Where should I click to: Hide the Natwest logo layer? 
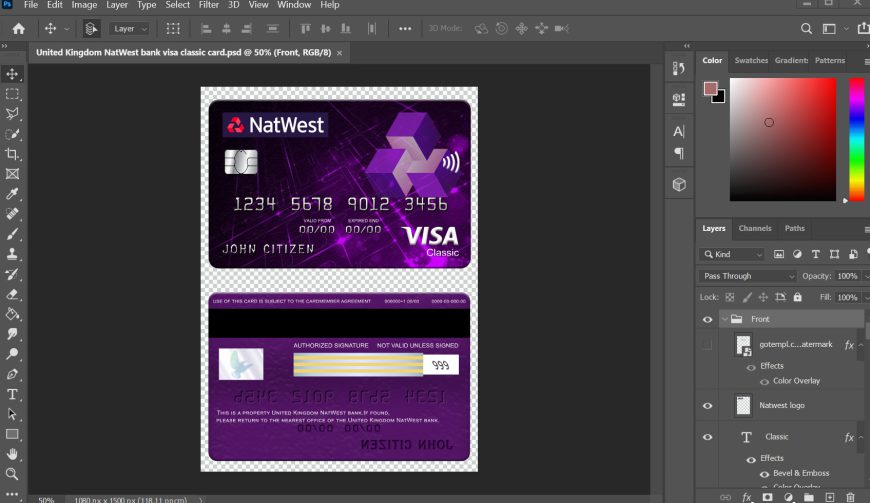[707, 406]
